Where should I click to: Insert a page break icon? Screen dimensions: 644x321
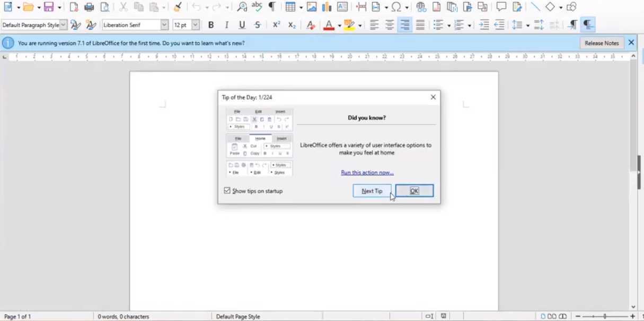point(361,7)
